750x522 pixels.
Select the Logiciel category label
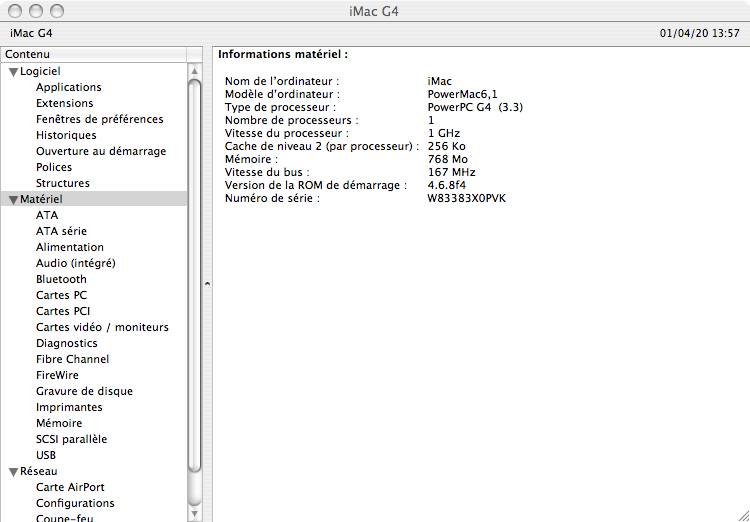click(40, 71)
